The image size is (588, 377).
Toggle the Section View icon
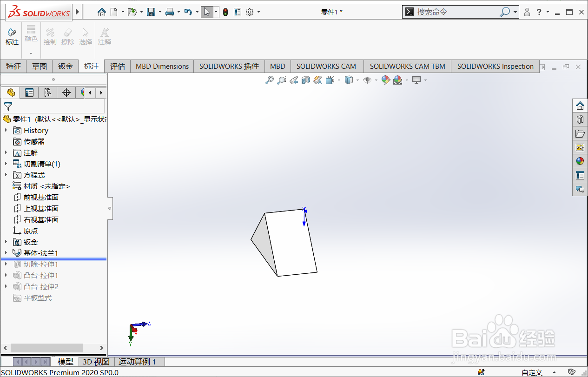pos(306,80)
